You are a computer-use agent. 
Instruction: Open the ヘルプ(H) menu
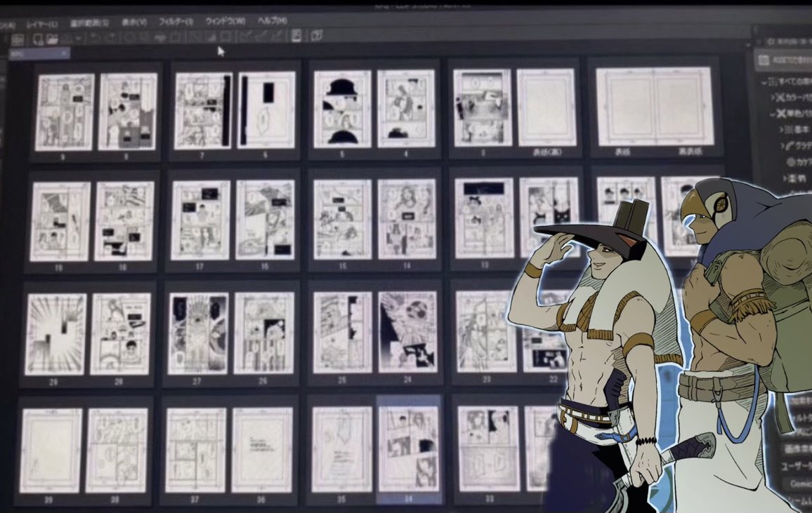coord(273,20)
